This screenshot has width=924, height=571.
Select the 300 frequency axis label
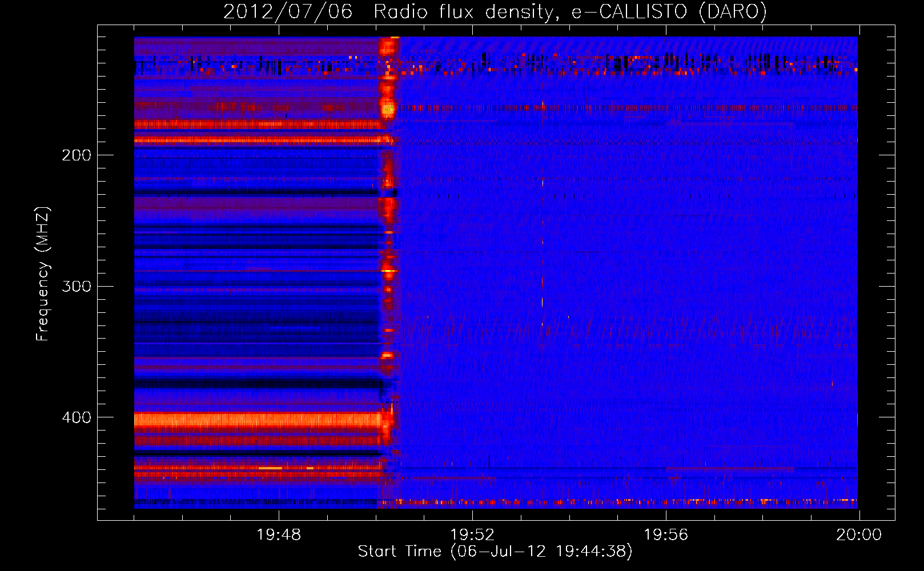point(77,286)
